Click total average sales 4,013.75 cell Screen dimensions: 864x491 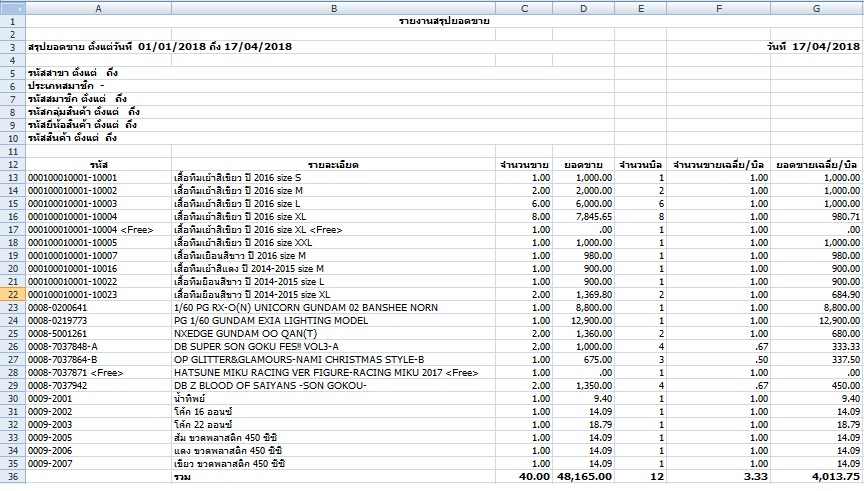817,477
